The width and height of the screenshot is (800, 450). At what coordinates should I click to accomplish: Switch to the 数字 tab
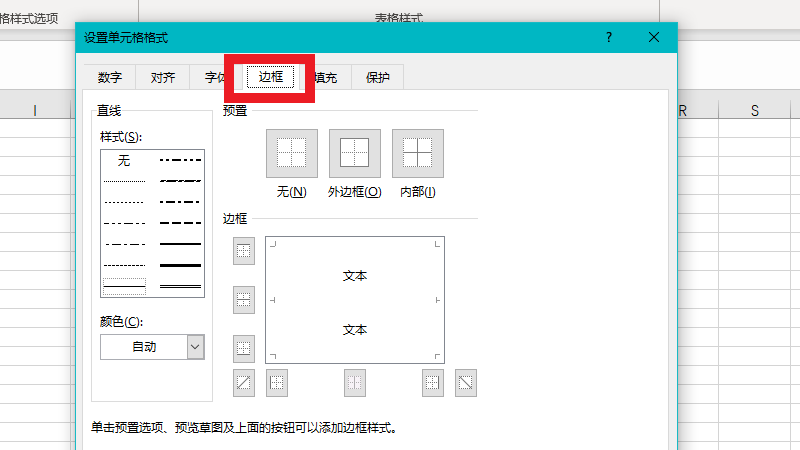pos(110,77)
